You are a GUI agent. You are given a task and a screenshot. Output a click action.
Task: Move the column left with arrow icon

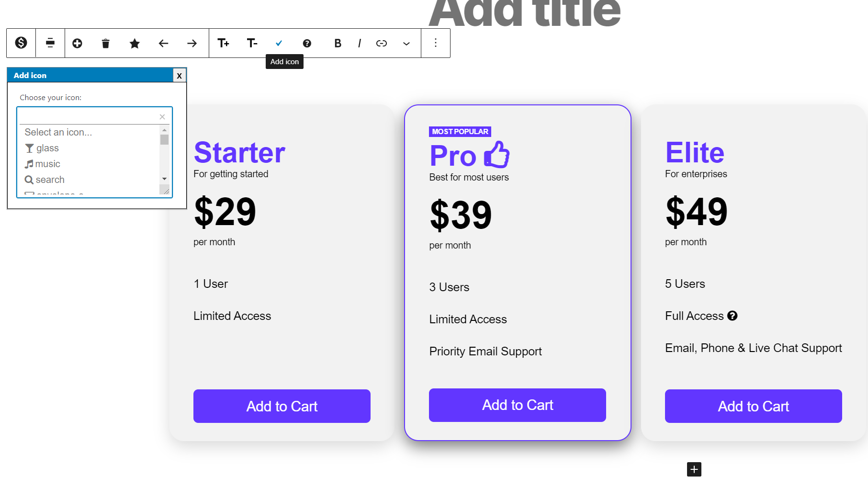163,43
